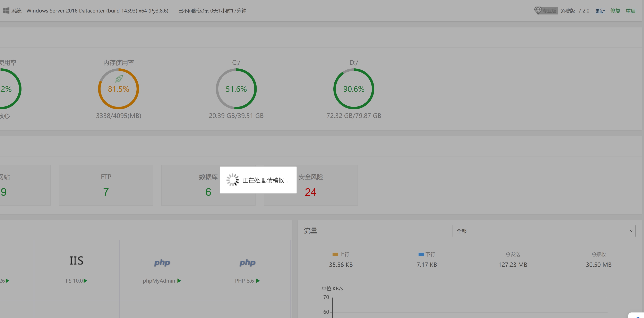The image size is (644, 318).
Task: Click the Windows Server 2016 system text
Action: 97,11
